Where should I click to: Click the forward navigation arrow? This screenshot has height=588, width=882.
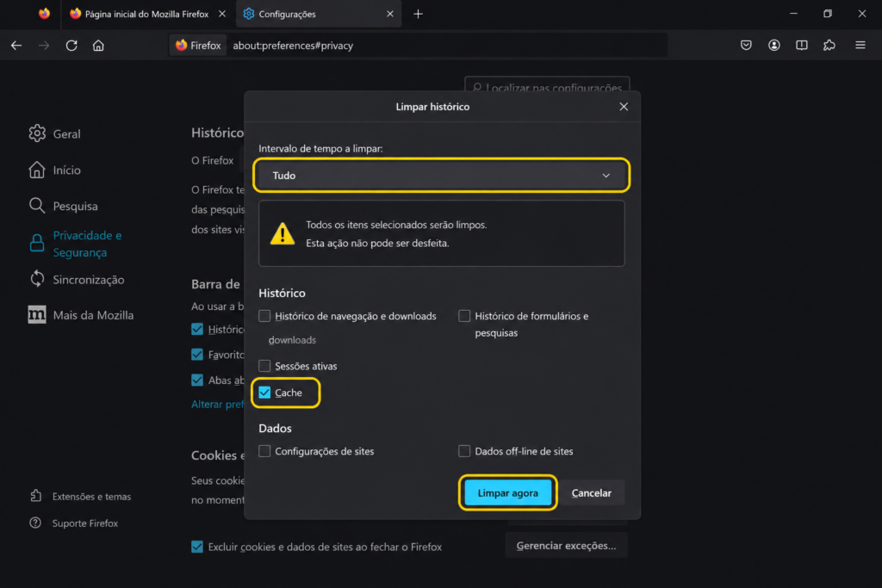tap(44, 46)
